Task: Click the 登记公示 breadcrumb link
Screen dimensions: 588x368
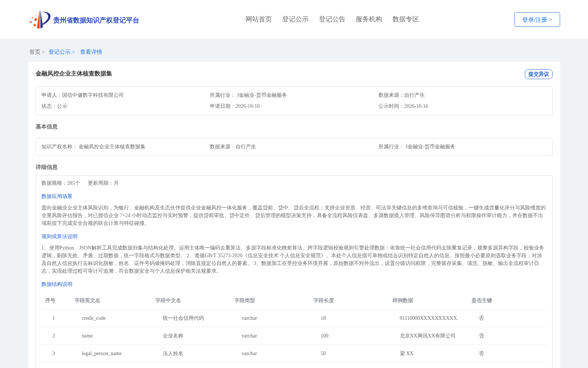Action: tap(60, 52)
